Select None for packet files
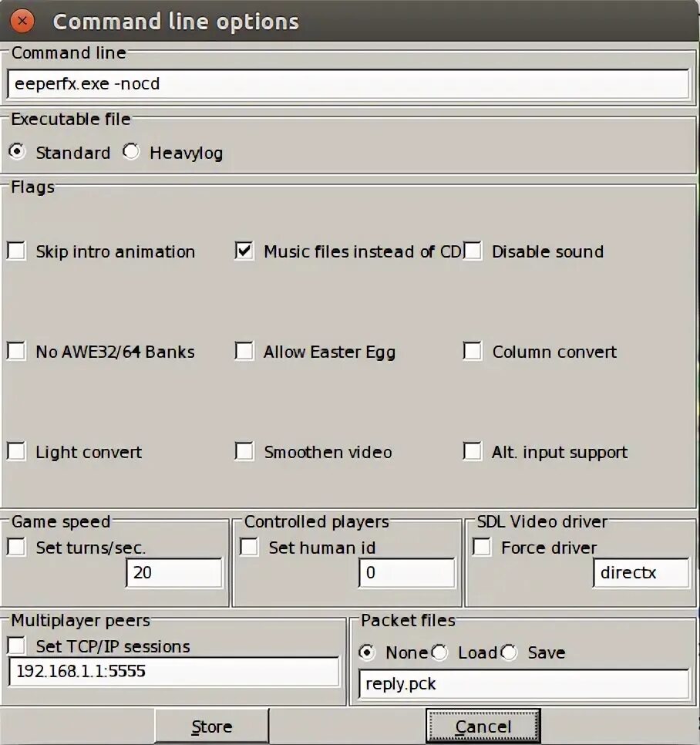The width and height of the screenshot is (700, 745). 367,652
